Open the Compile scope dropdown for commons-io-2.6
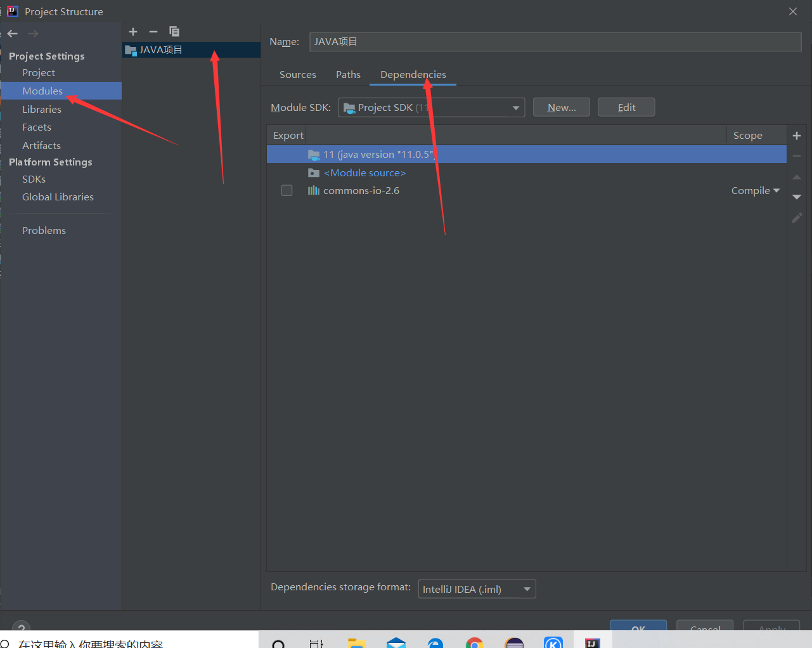The image size is (812, 648). click(x=755, y=190)
